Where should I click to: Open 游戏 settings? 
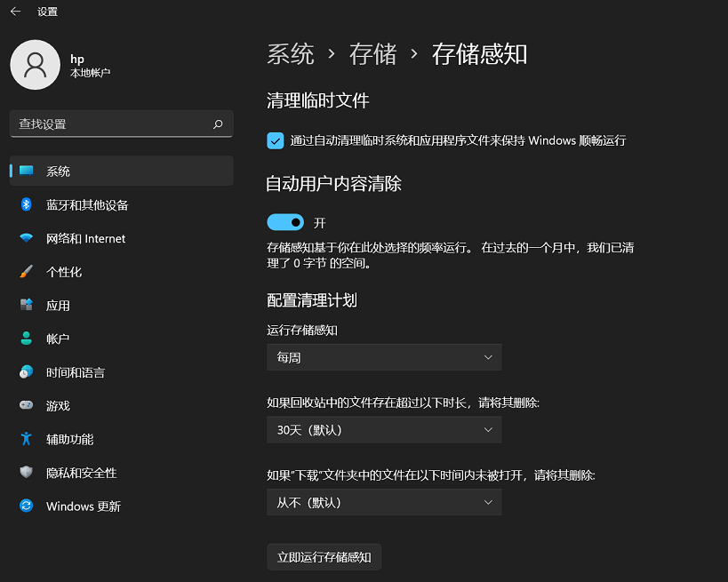click(x=122, y=406)
